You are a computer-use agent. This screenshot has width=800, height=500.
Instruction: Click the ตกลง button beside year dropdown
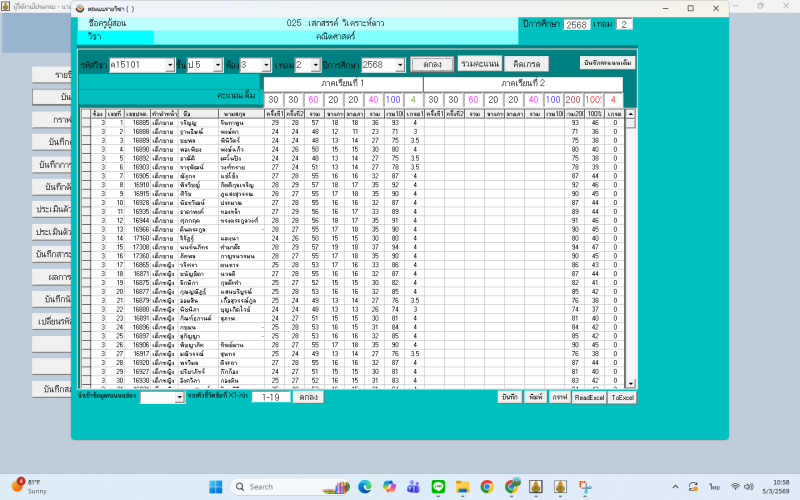[x=432, y=64]
